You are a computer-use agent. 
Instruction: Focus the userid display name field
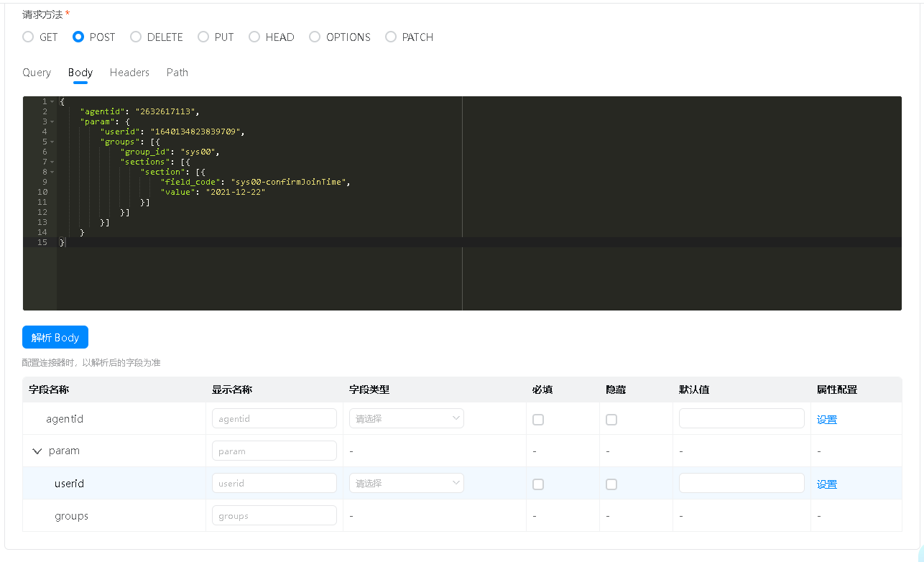click(x=274, y=483)
